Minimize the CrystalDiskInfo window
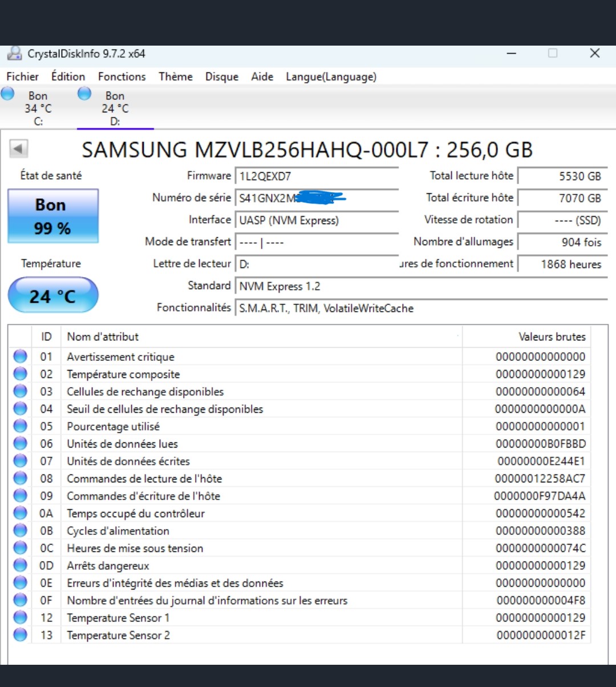The image size is (616, 687). click(512, 53)
